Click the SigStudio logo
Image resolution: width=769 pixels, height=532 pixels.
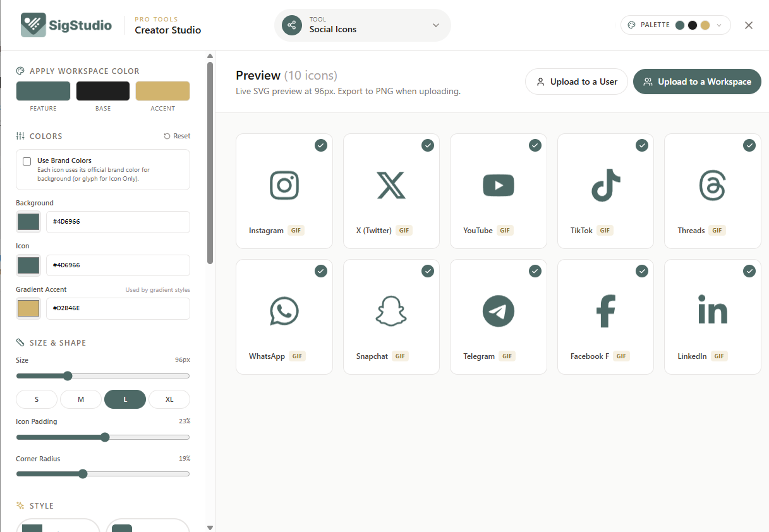[66, 25]
